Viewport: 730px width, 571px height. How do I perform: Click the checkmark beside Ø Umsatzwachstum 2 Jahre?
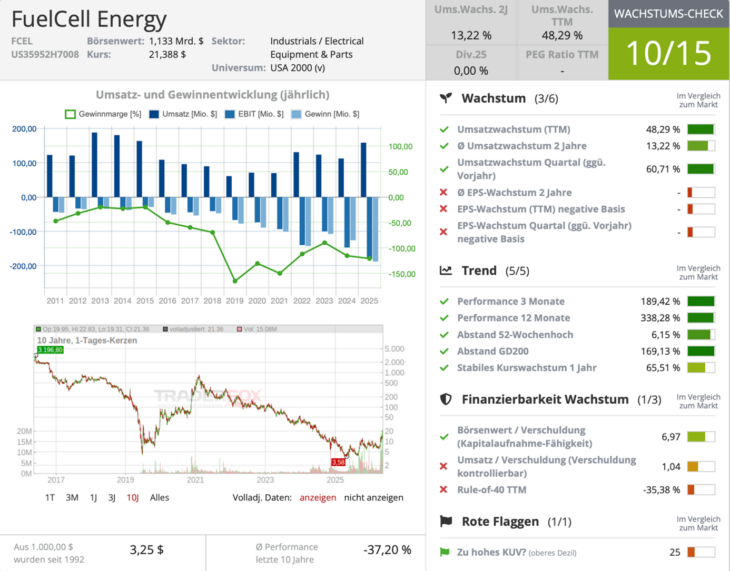[x=444, y=146]
